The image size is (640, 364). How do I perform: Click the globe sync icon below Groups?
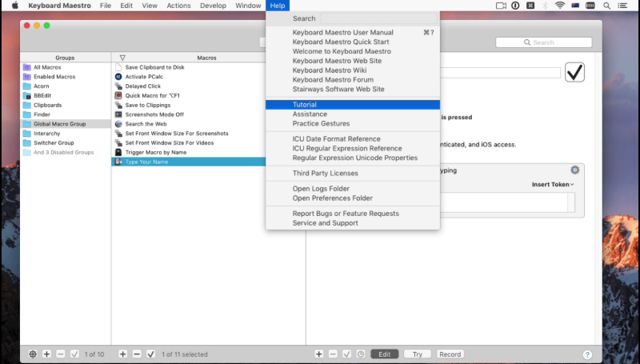33,354
